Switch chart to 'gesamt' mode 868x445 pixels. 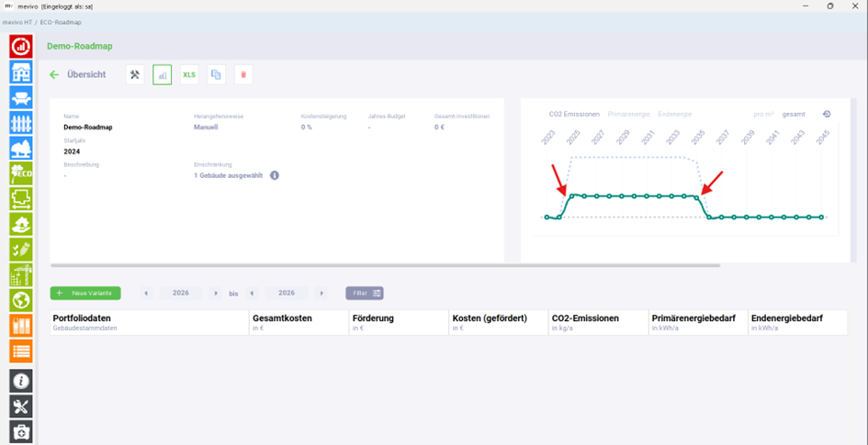coord(794,114)
